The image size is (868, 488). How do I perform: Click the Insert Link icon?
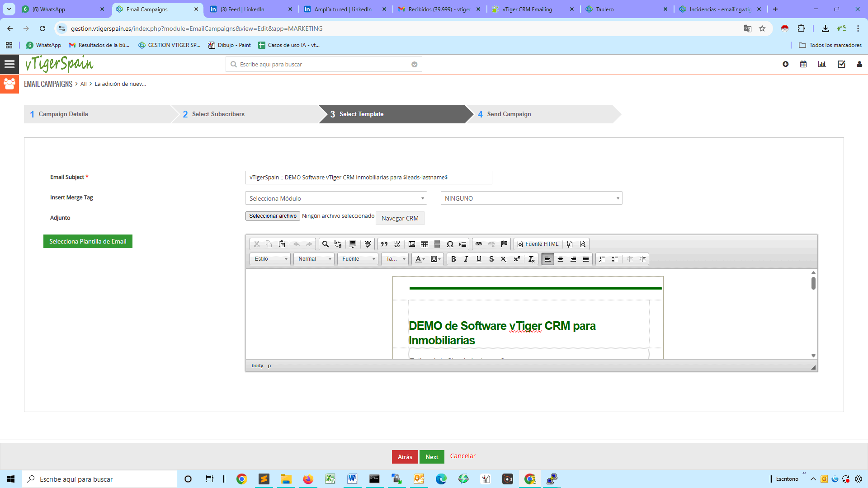pyautogui.click(x=479, y=244)
